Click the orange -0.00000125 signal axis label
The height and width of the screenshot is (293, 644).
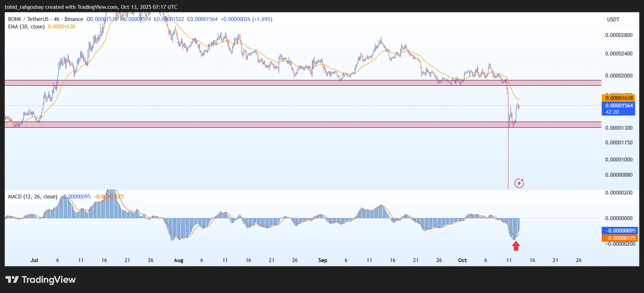(620, 238)
